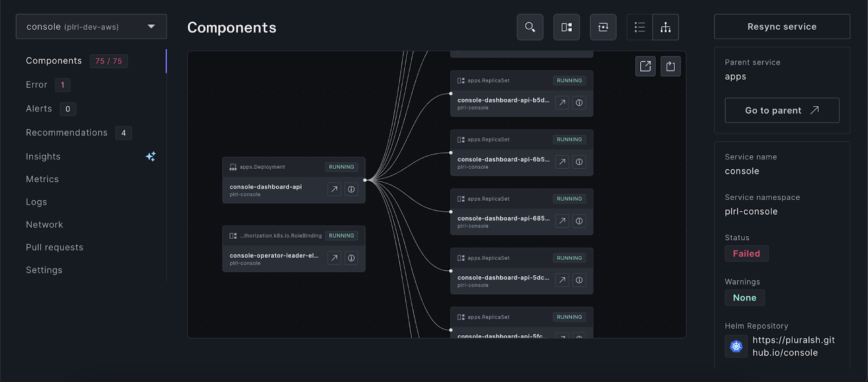868x382 pixels.
Task: Click the Components page heading
Action: coord(232,28)
